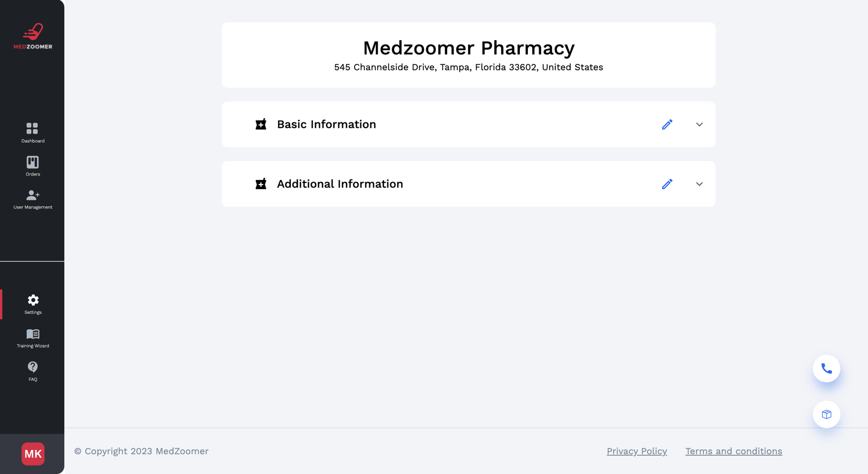The height and width of the screenshot is (474, 868).
Task: Click the MedZoomer logo
Action: [x=33, y=36]
